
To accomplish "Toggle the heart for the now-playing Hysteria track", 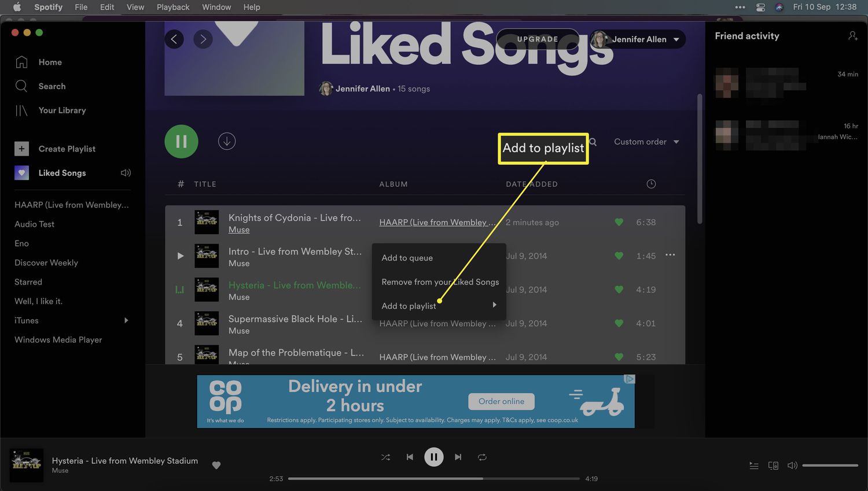I will pyautogui.click(x=216, y=465).
